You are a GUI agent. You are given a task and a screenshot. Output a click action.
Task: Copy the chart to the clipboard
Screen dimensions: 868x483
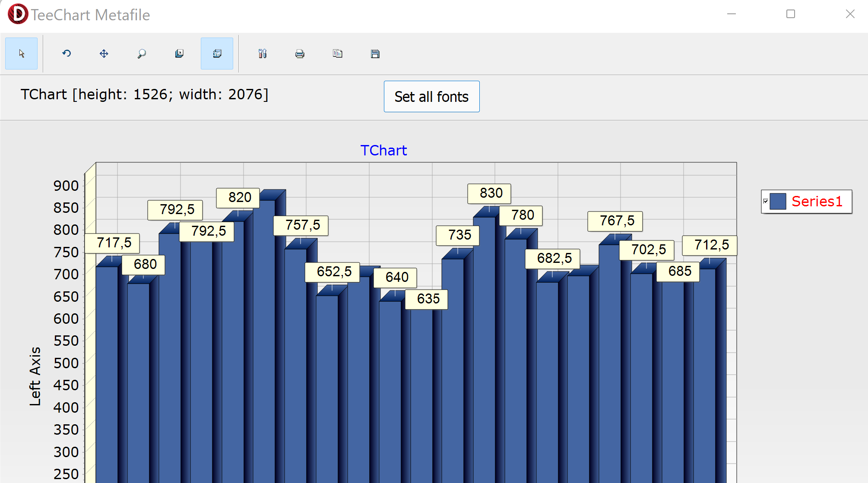(x=338, y=54)
